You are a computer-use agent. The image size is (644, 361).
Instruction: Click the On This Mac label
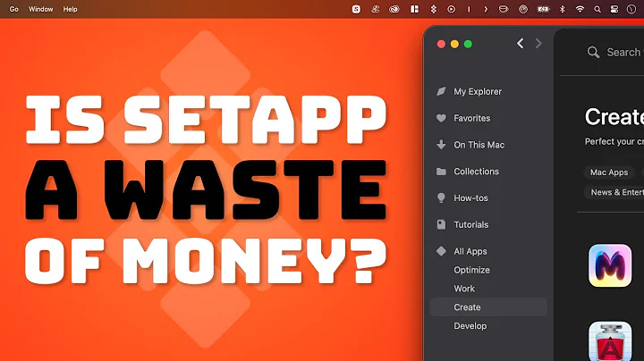[479, 145]
